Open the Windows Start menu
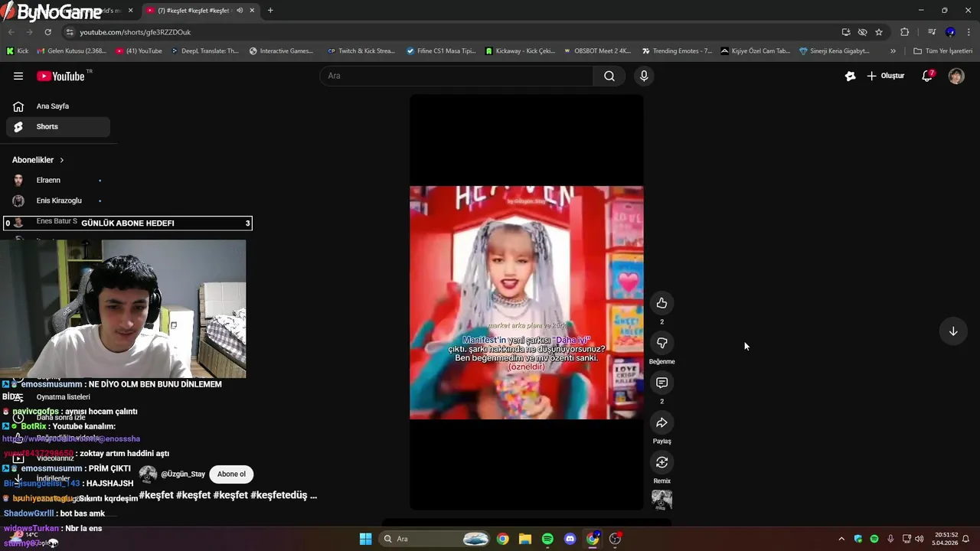Image resolution: width=980 pixels, height=551 pixels. [365, 539]
